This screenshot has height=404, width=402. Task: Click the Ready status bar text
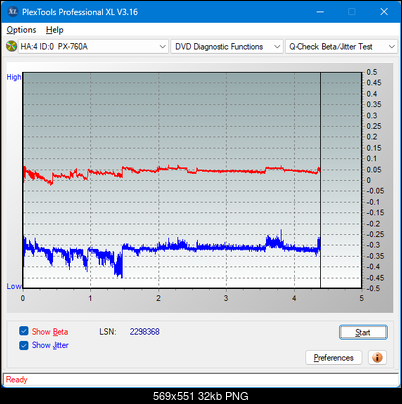click(17, 380)
